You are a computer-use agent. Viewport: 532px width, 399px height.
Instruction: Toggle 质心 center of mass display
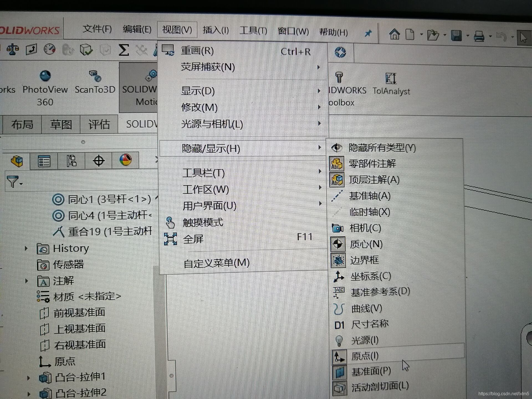366,244
